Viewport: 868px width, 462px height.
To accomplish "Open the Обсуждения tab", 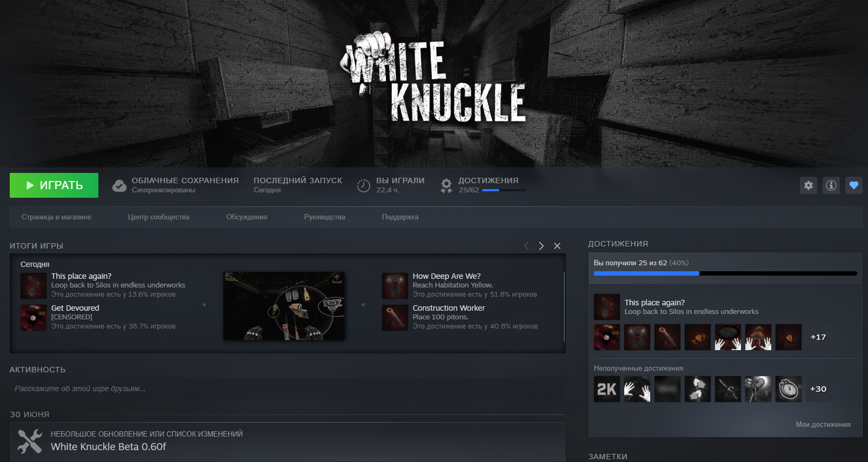I will (246, 217).
